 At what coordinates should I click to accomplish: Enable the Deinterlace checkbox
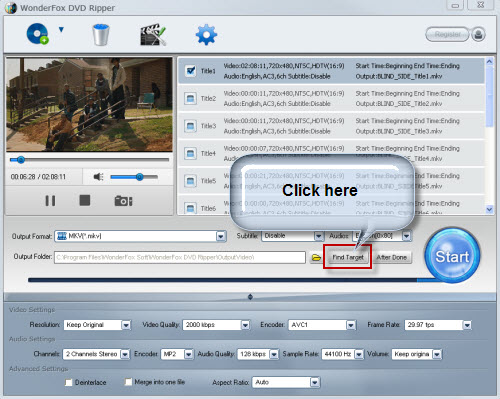68,382
